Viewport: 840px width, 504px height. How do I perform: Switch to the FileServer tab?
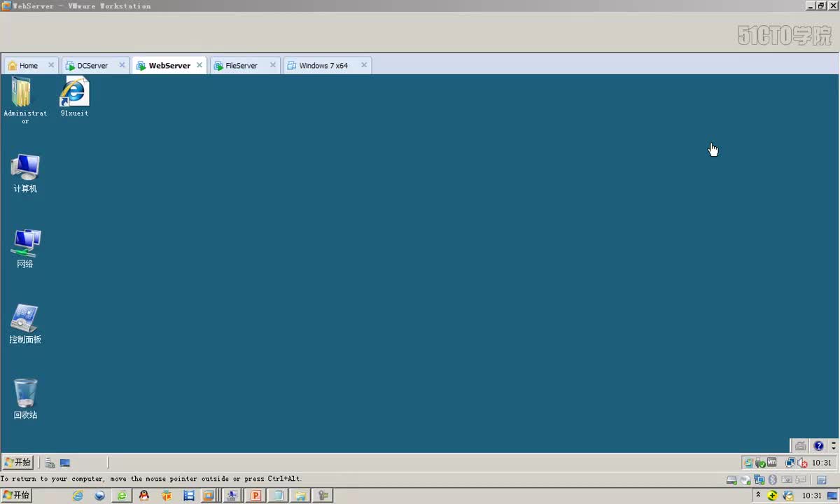pyautogui.click(x=241, y=65)
